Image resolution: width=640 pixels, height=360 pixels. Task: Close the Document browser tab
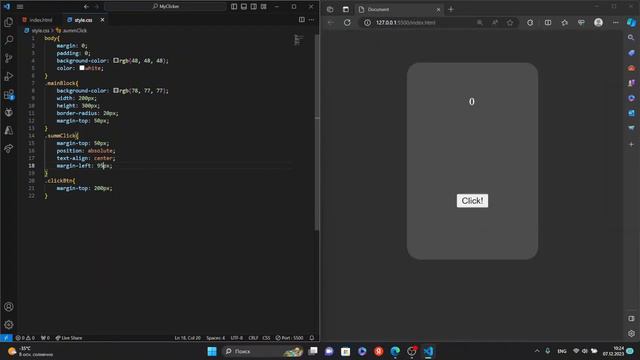(438, 9)
